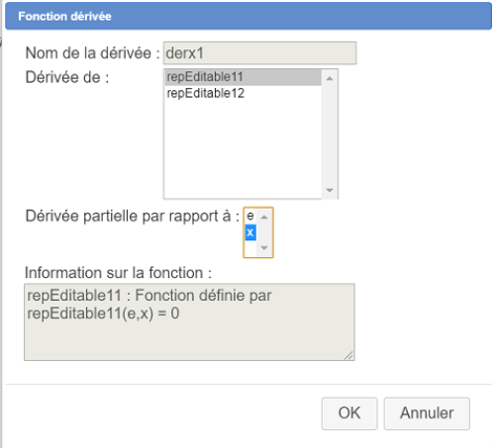
Task: Click resize grip of information text area
Action: coord(349,355)
